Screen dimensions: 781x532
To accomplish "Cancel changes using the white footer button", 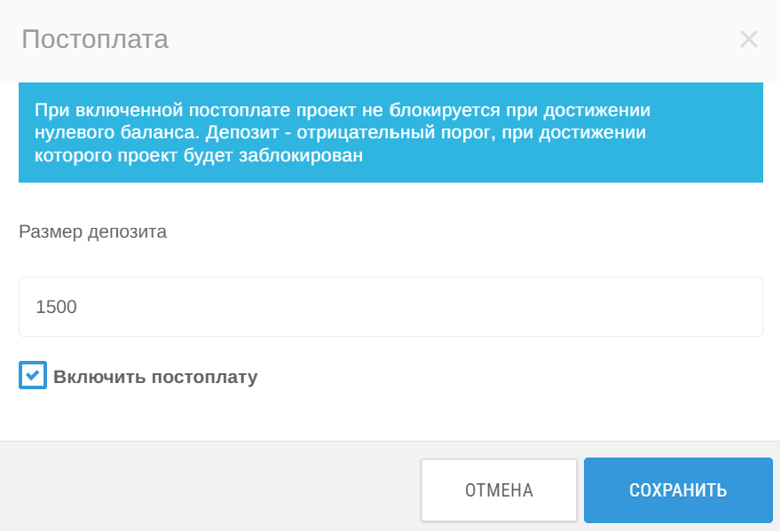I will (499, 490).
